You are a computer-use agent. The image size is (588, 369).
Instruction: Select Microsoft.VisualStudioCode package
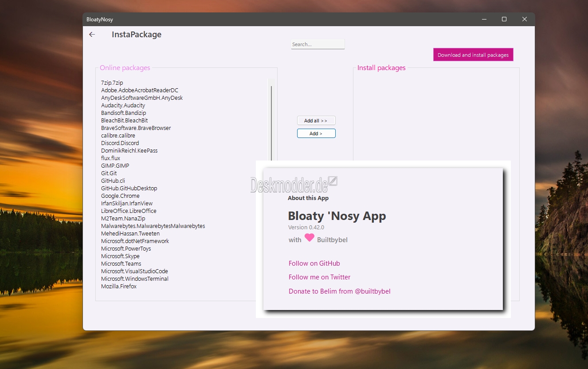pos(135,271)
